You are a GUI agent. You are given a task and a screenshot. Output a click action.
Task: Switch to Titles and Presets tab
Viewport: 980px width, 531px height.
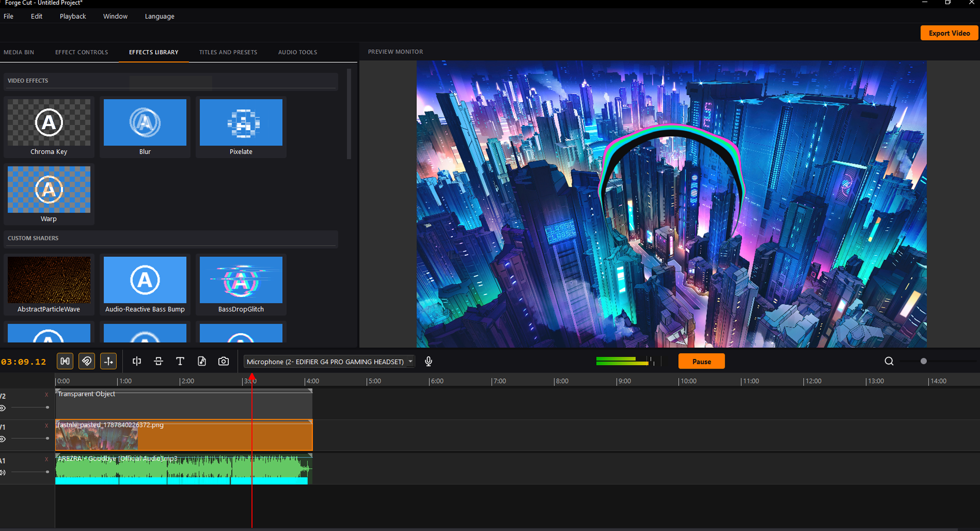click(x=228, y=52)
